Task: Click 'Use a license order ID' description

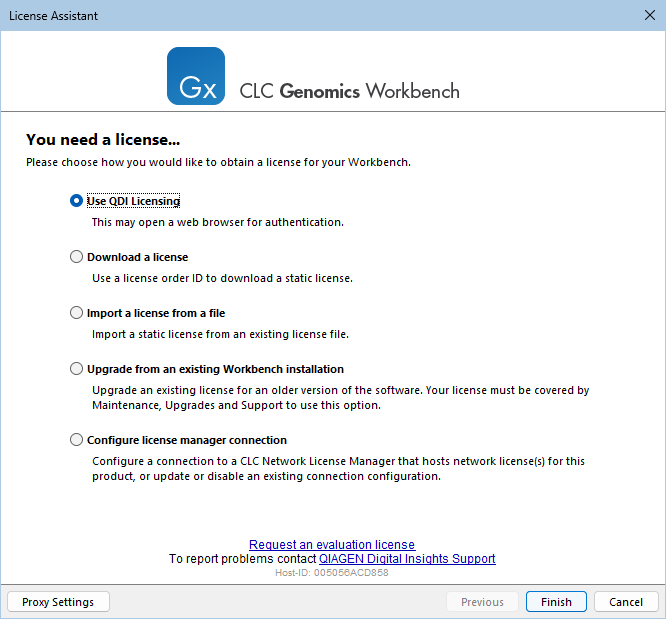Action: pyautogui.click(x=222, y=278)
